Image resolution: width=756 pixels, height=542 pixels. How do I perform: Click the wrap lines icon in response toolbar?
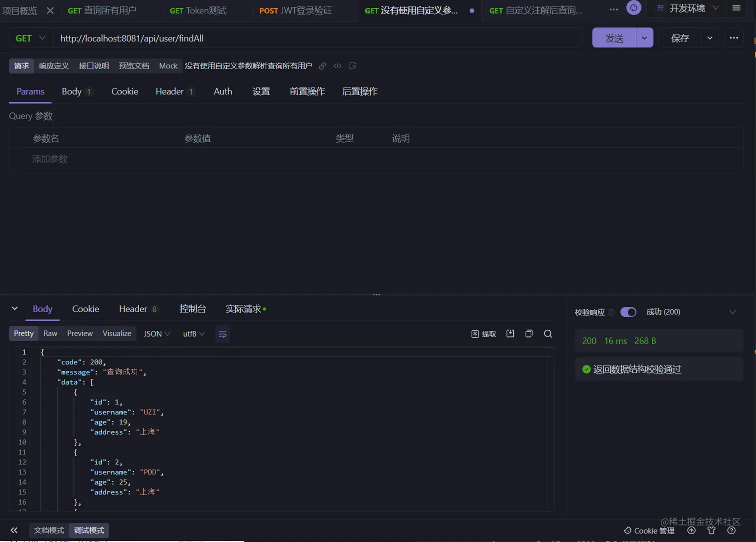tap(223, 334)
